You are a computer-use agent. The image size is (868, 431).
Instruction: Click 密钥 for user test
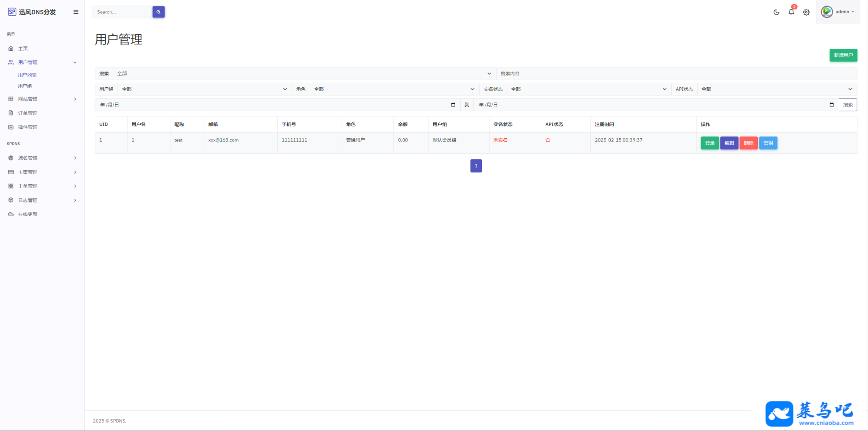[768, 143]
